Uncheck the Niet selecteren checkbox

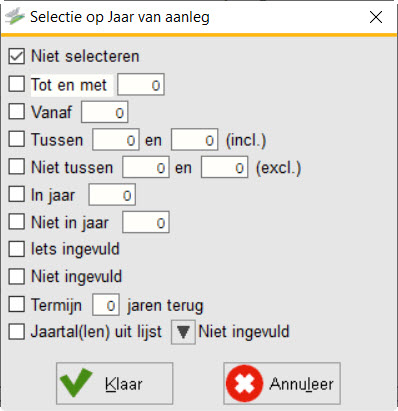point(17,56)
